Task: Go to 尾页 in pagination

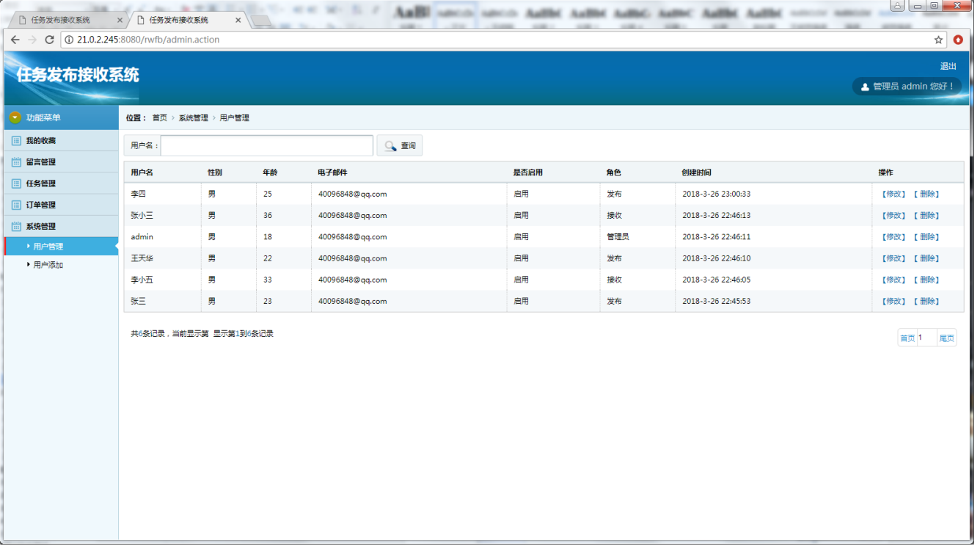Action: tap(947, 338)
